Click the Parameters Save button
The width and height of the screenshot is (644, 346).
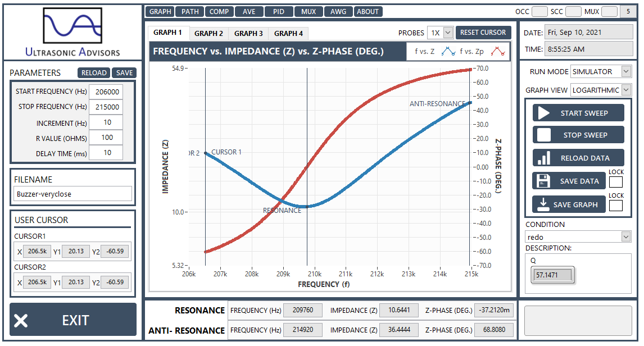(124, 72)
